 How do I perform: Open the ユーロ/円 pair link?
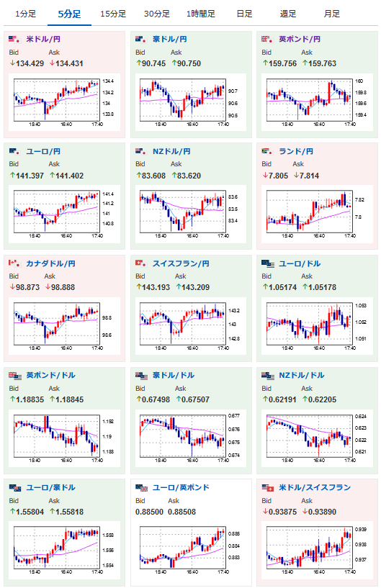tap(43, 152)
